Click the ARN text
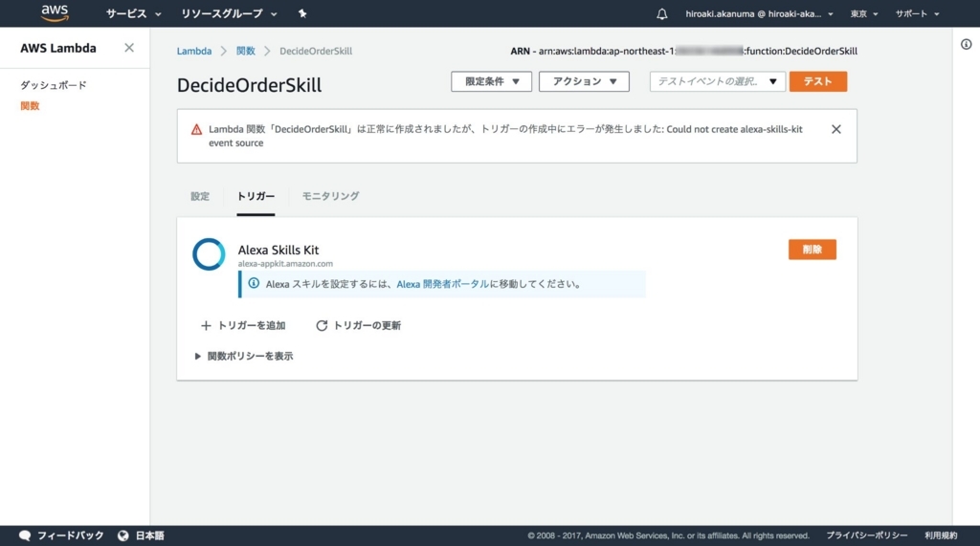The height and width of the screenshot is (546, 980). pyautogui.click(x=683, y=52)
